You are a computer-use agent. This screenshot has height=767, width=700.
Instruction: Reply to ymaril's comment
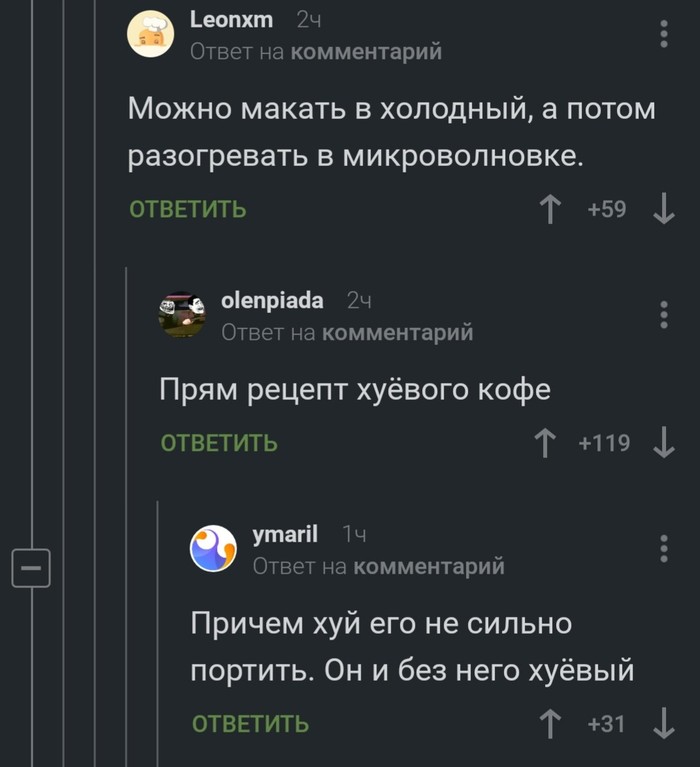coord(250,723)
